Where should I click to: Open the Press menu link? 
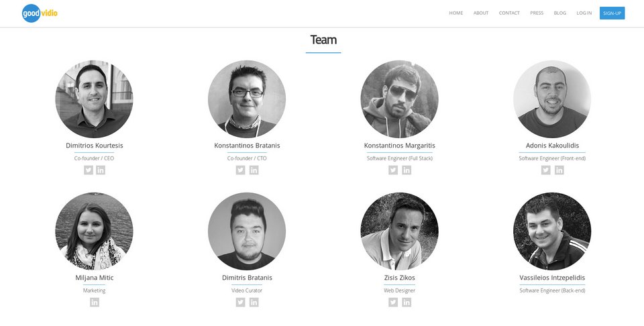click(x=537, y=13)
